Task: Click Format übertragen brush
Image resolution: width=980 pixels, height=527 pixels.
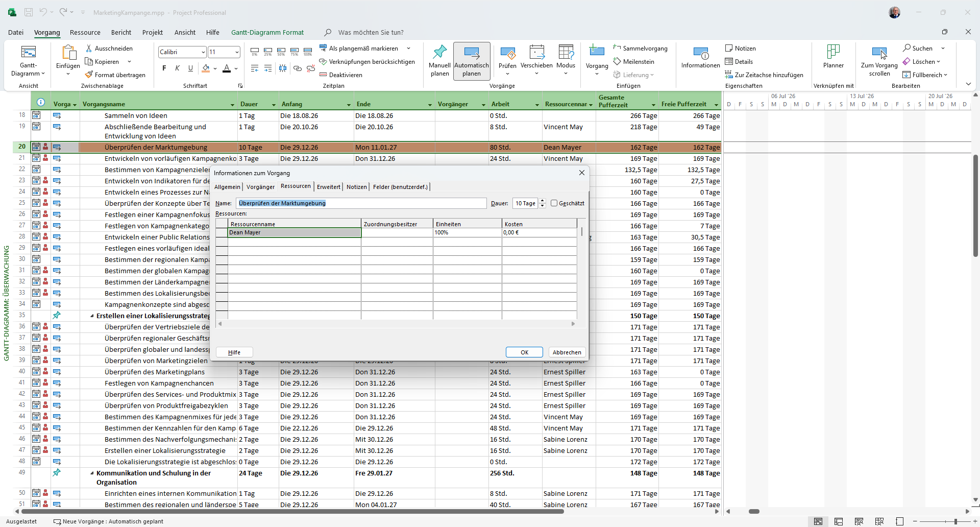Action: [89, 75]
